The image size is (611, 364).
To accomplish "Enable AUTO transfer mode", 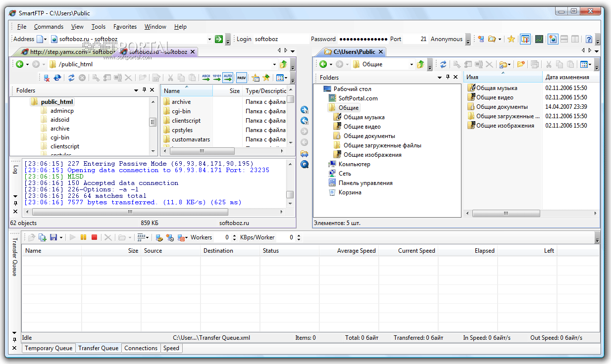I will pos(228,78).
